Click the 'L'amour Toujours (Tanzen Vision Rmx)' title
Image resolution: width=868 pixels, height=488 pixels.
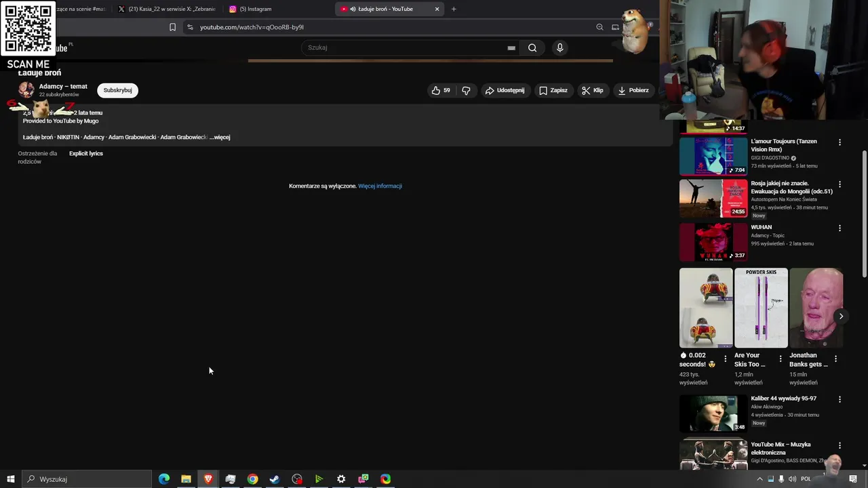[784, 145]
